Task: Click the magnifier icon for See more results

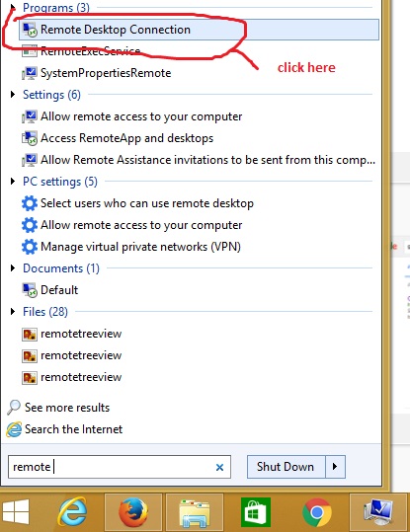Action: (x=14, y=408)
